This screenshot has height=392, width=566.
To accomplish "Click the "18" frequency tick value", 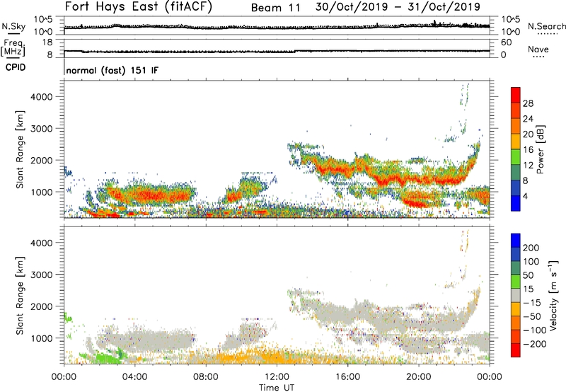I will 47,42.
